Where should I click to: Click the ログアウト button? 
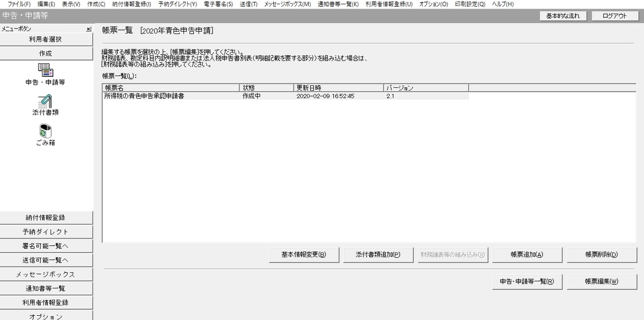coord(615,16)
